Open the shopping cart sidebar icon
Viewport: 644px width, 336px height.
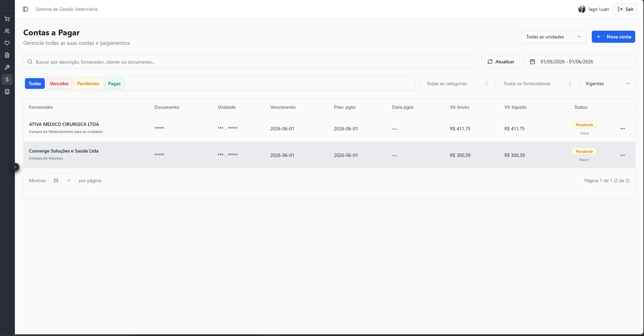point(7,19)
